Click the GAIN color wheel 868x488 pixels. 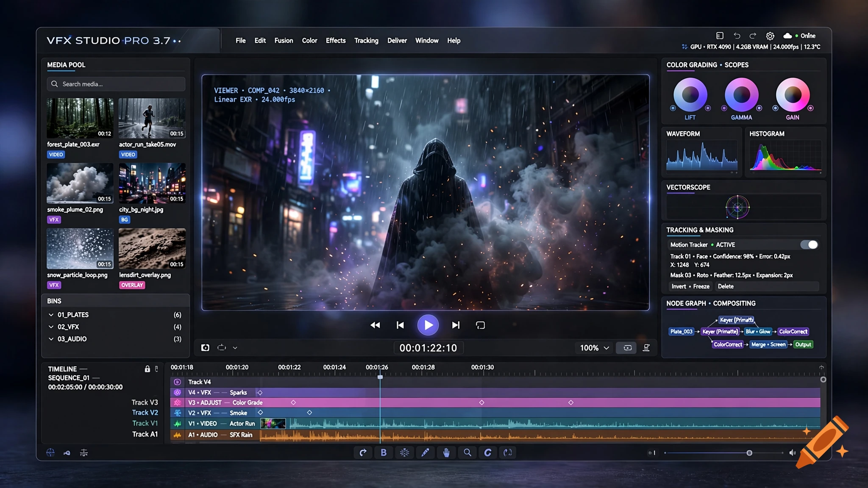(793, 94)
